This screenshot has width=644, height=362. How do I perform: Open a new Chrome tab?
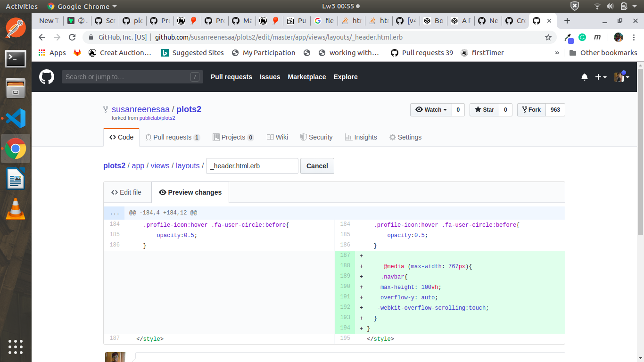pyautogui.click(x=567, y=21)
